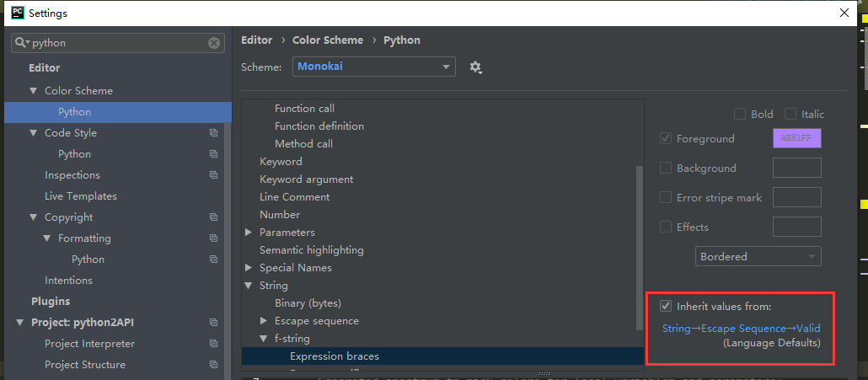The width and height of the screenshot is (868, 380).
Task: Select Function call in attribute list
Action: click(304, 109)
